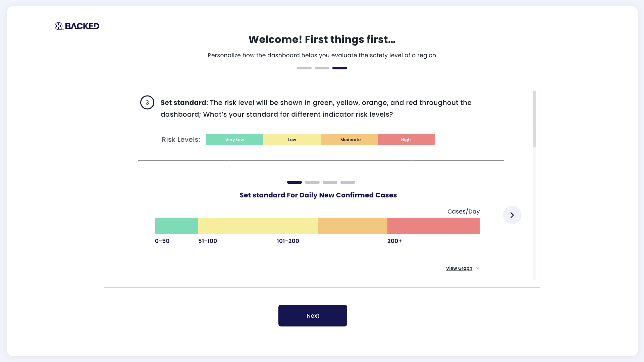Click the red 200+ cases range segment

point(433,226)
